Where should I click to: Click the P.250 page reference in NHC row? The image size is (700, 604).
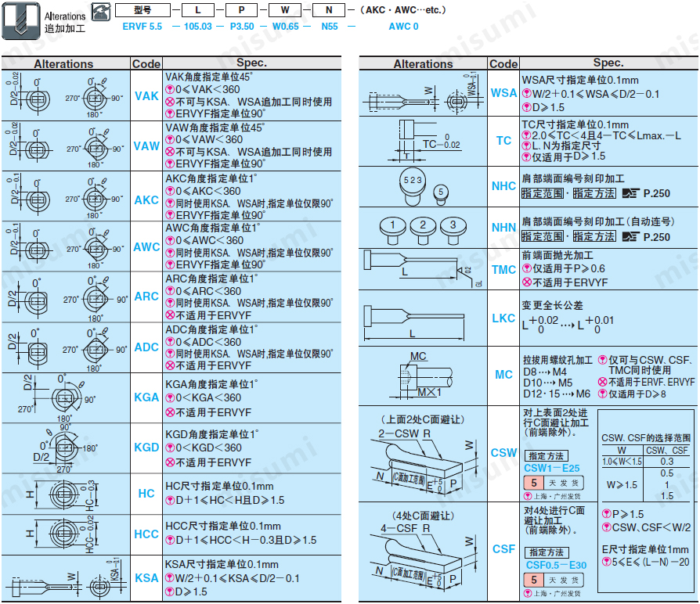[657, 193]
